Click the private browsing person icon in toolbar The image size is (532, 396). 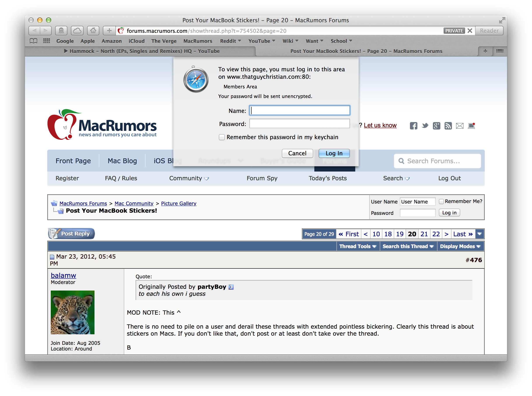[x=61, y=31]
